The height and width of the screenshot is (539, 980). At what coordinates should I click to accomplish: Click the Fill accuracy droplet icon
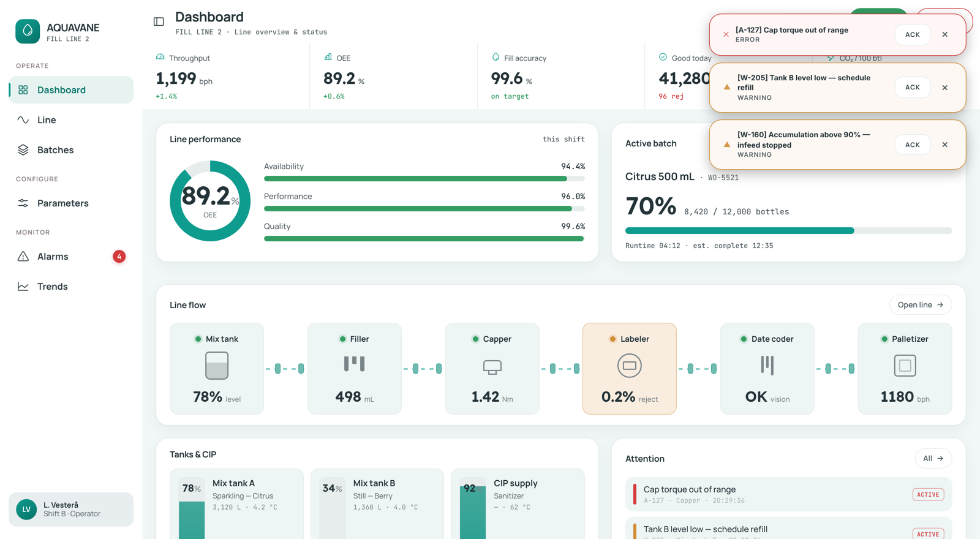click(496, 57)
